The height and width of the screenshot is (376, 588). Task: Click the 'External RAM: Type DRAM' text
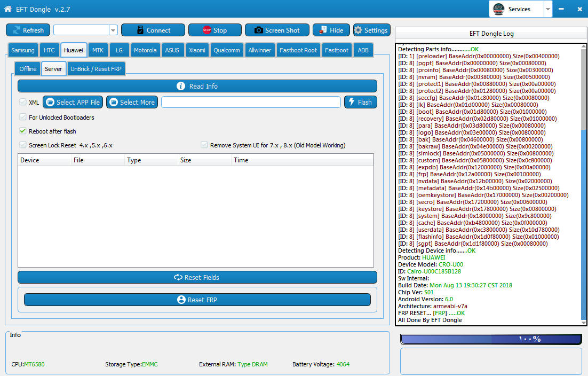[x=233, y=364]
